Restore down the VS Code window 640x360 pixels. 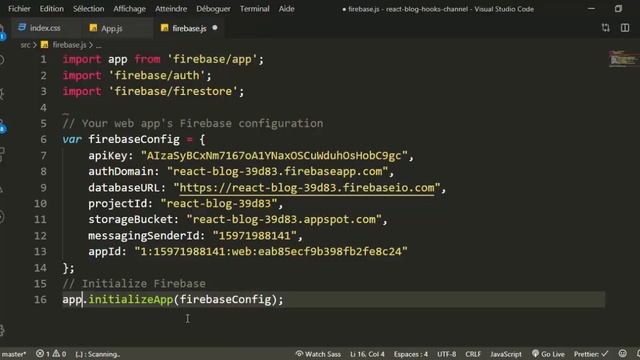(x=618, y=9)
